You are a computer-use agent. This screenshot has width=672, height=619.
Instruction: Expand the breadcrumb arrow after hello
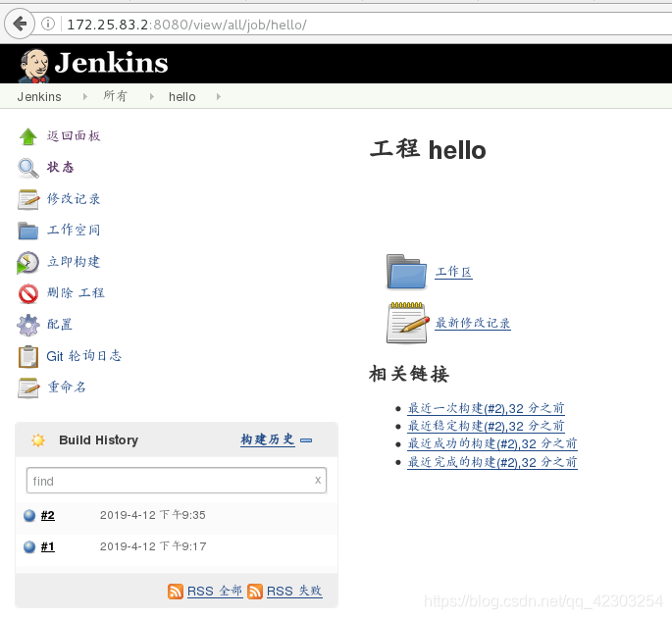click(219, 97)
